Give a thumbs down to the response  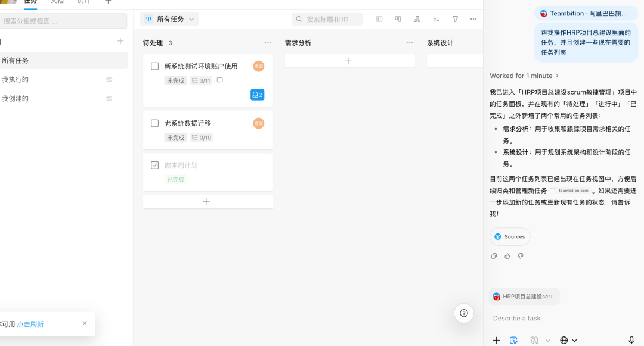521,256
